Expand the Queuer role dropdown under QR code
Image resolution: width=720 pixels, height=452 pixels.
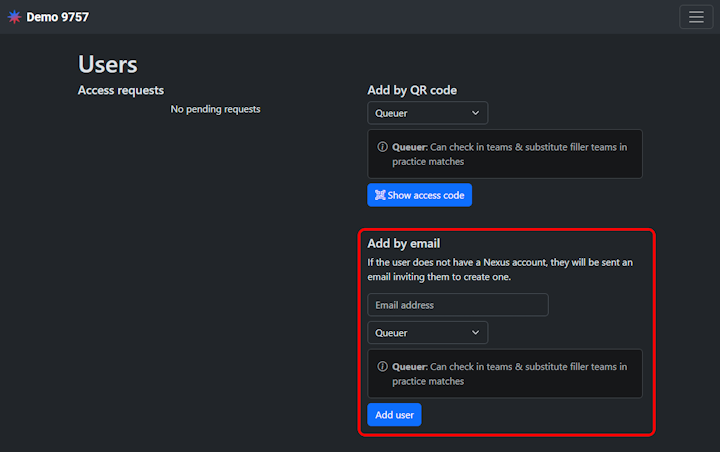pos(427,113)
